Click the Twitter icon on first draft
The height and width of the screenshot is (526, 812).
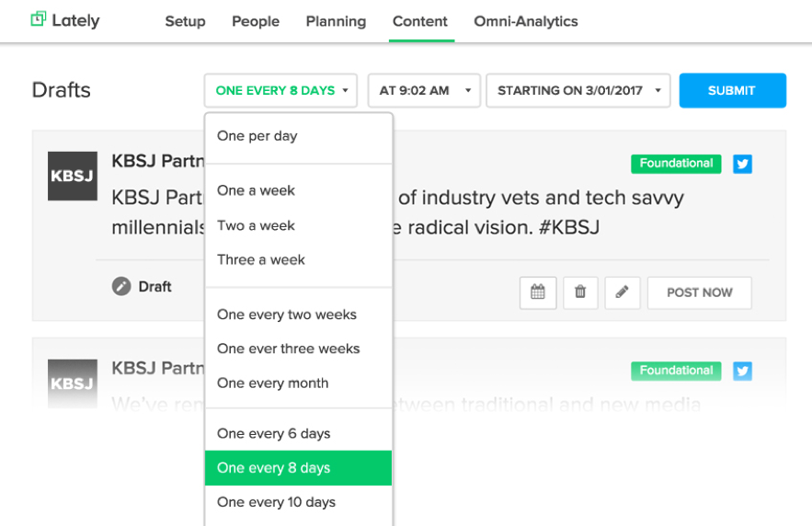tap(742, 164)
